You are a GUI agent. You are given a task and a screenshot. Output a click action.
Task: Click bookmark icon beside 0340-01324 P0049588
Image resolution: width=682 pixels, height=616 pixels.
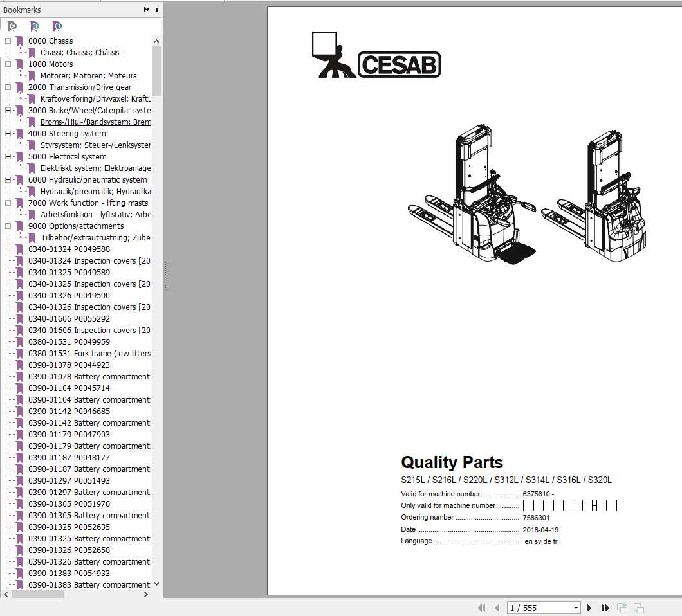pos(19,249)
